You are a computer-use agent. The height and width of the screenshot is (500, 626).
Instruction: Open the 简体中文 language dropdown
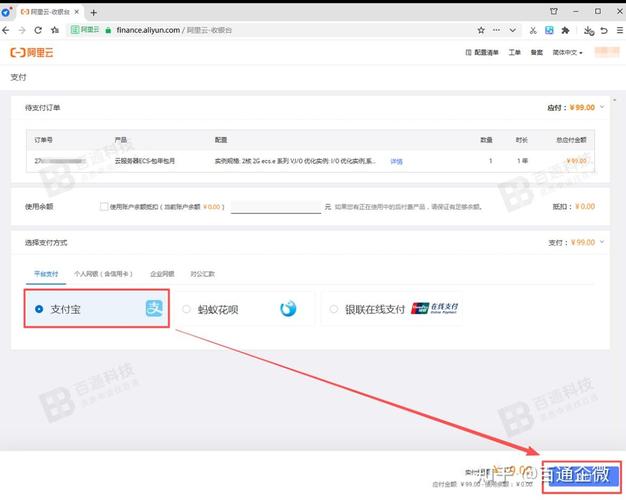coord(567,52)
